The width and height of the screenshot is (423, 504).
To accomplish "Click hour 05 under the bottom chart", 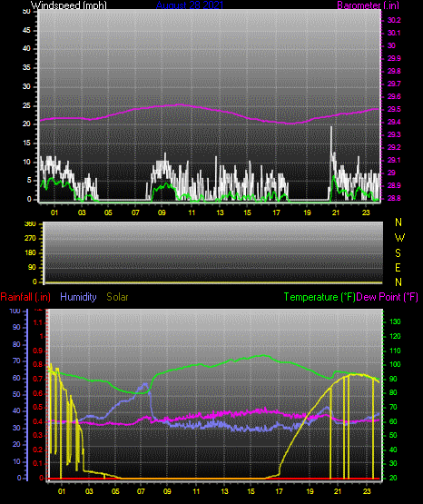I will click(115, 491).
